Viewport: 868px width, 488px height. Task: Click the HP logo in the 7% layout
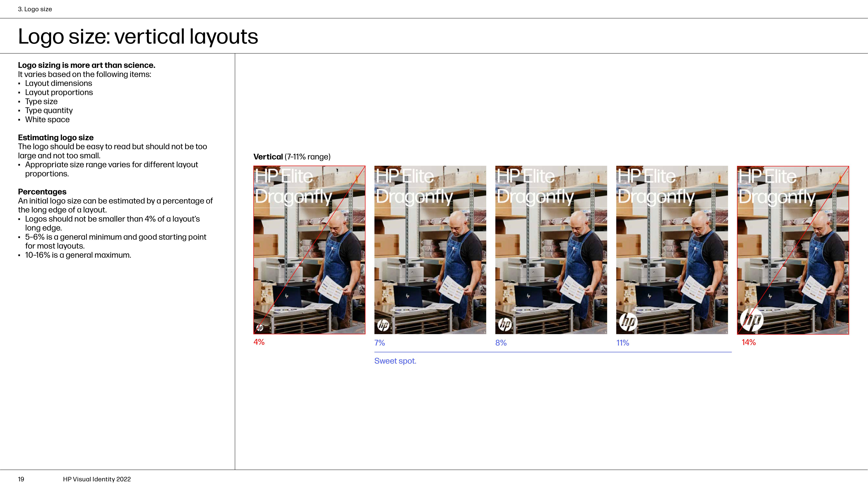tap(383, 325)
